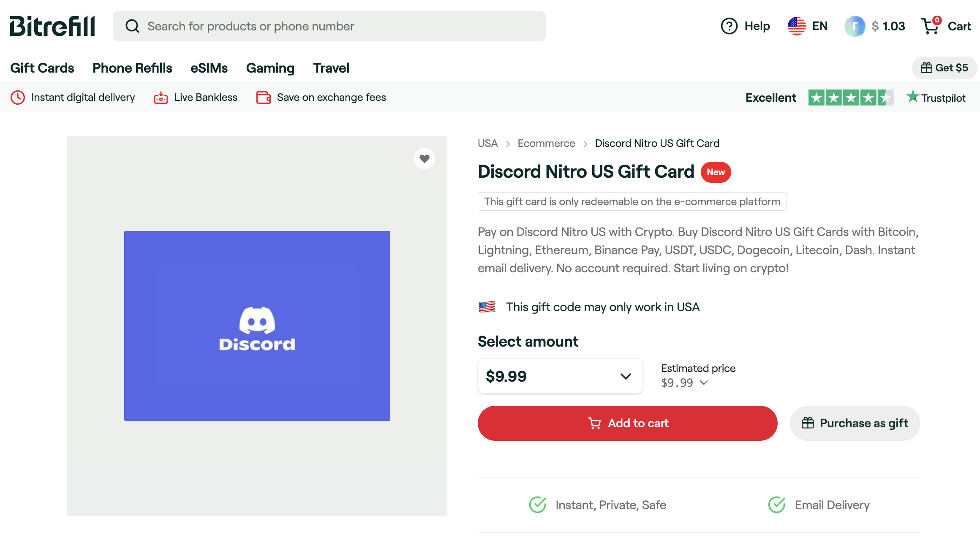
Task: Click the Ecommerce breadcrumb link
Action: [x=546, y=143]
